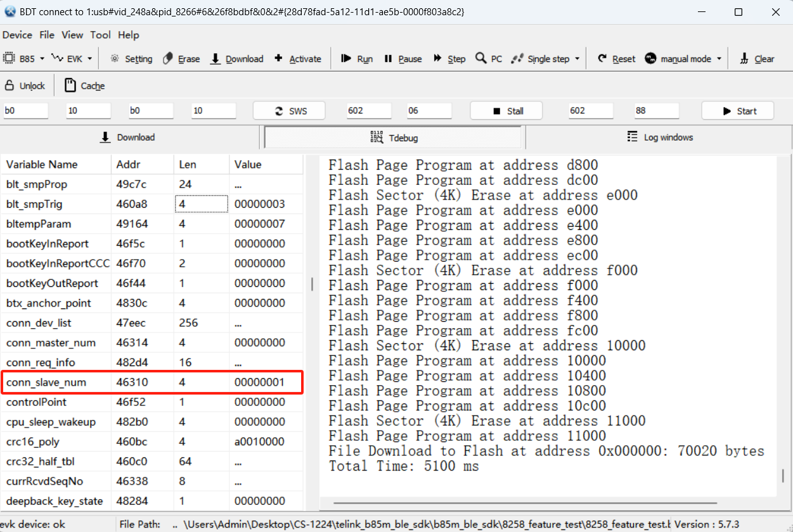Click the Pause toolbar button
Image resolution: width=793 pixels, height=532 pixels.
coord(403,58)
